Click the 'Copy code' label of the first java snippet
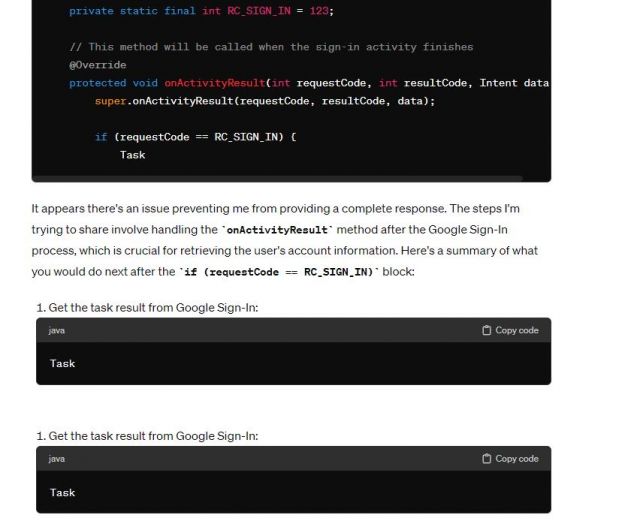 tap(517, 330)
